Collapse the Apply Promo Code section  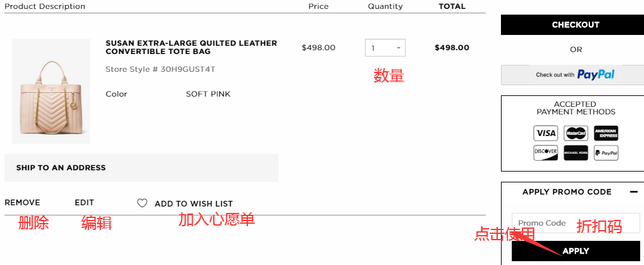coord(633,192)
